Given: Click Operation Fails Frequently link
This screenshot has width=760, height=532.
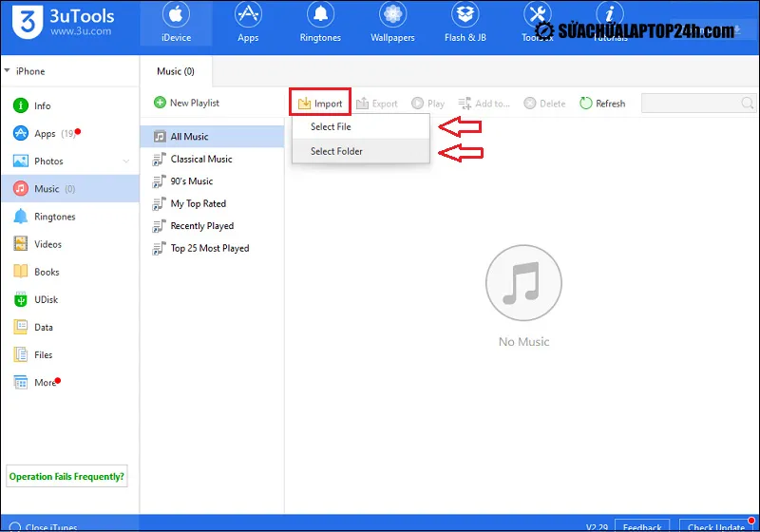Looking at the screenshot, I should pyautogui.click(x=67, y=477).
